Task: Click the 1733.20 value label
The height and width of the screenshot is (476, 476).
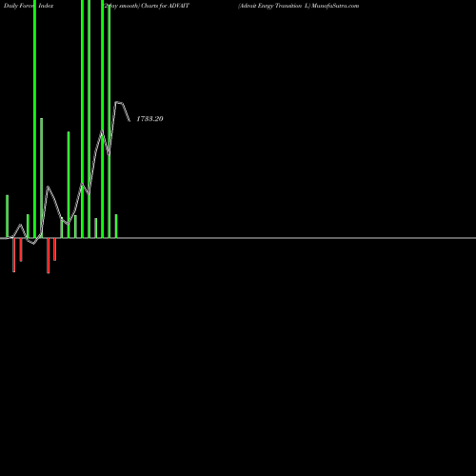Action: pos(149,119)
